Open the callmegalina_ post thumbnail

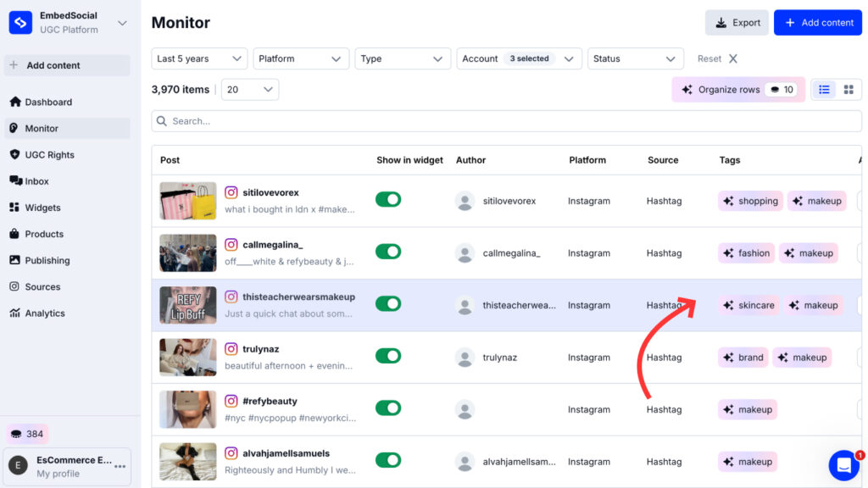pos(188,252)
